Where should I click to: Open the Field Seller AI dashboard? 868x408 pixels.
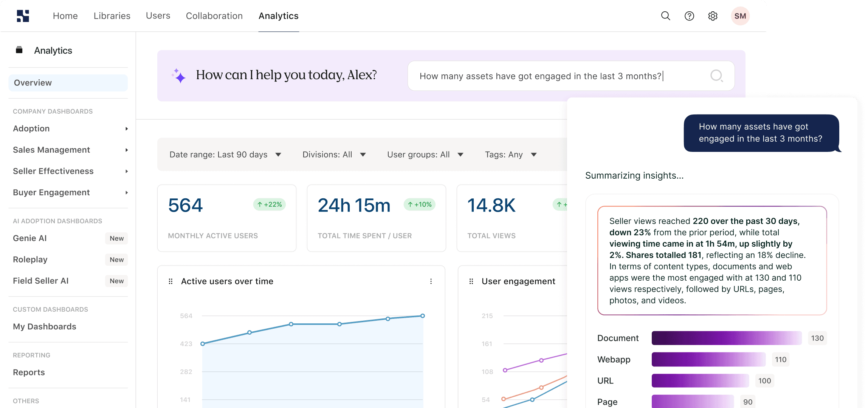41,281
